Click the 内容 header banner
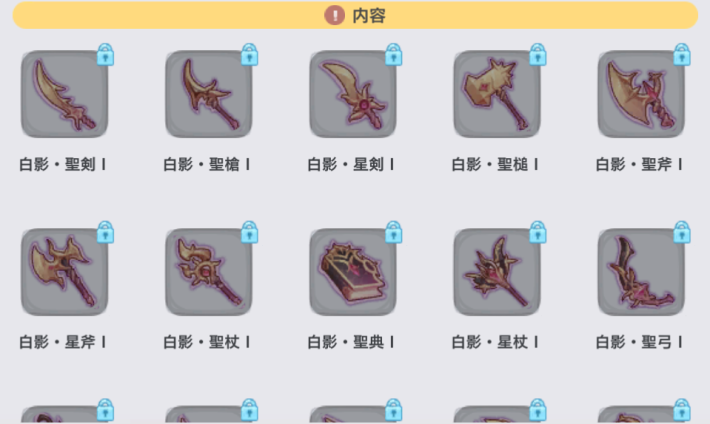The height and width of the screenshot is (424, 710). (355, 15)
